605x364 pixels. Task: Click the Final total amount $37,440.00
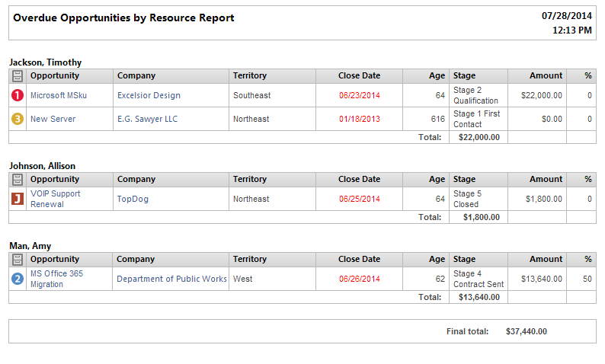pyautogui.click(x=527, y=331)
